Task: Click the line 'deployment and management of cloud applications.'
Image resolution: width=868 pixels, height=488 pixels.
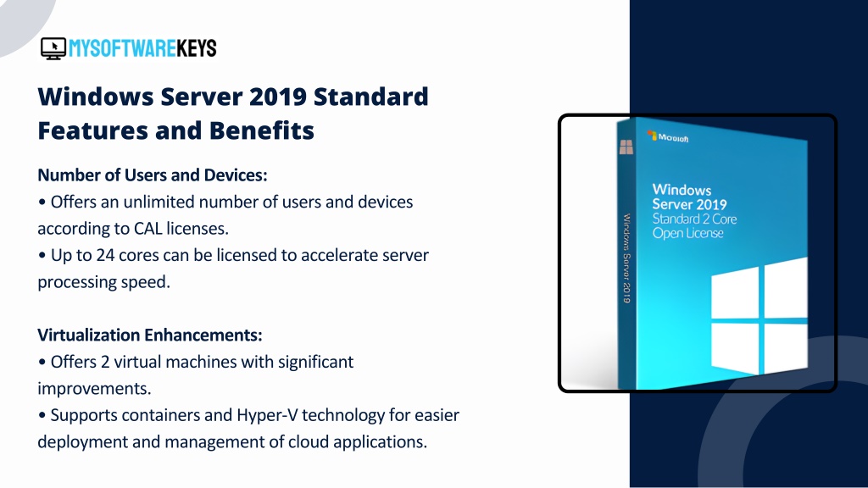Action: pos(232,441)
